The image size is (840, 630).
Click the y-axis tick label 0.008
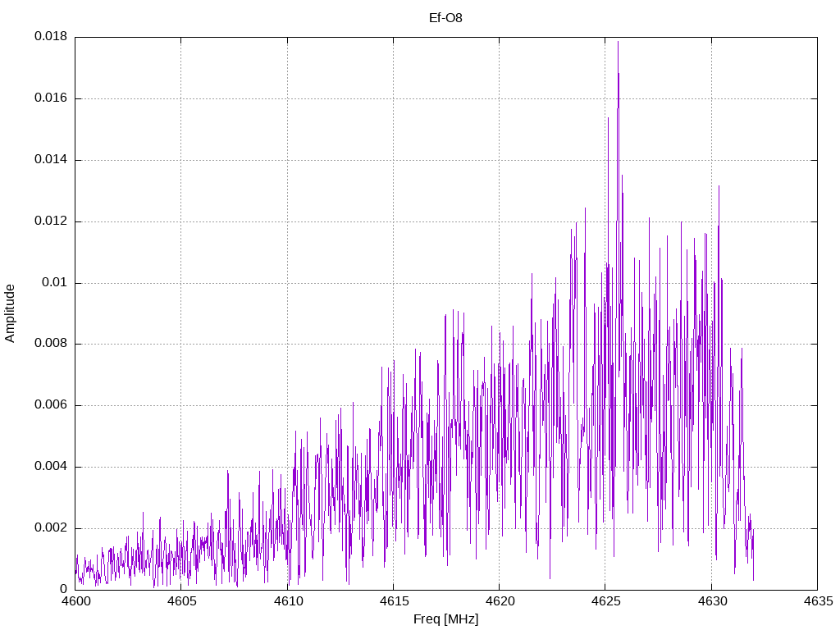pos(51,344)
